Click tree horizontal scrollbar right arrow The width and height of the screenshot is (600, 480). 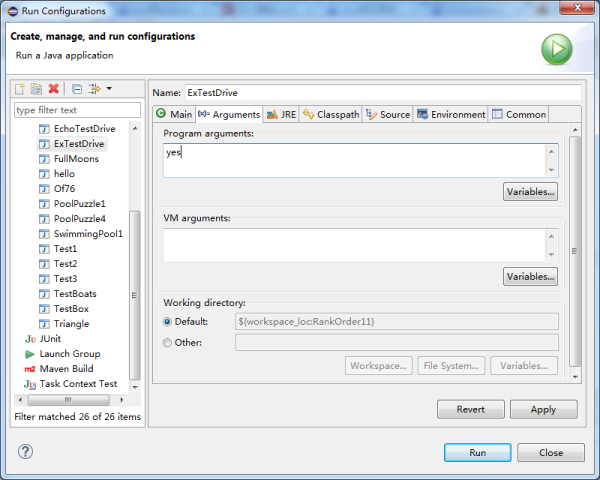121,400
